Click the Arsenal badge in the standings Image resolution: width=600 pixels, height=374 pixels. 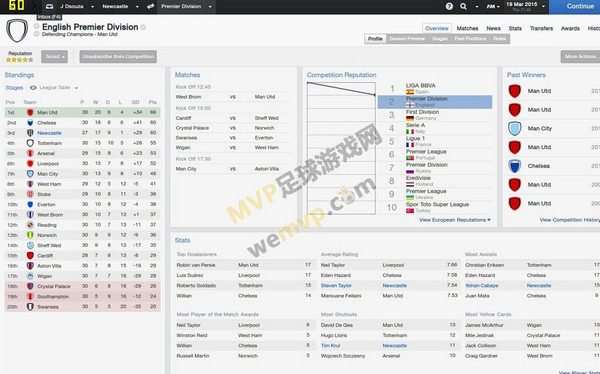(x=30, y=154)
